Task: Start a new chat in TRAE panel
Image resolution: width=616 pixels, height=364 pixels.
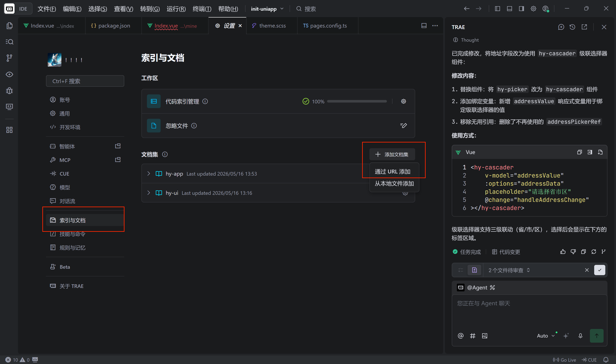Action: 561,27
